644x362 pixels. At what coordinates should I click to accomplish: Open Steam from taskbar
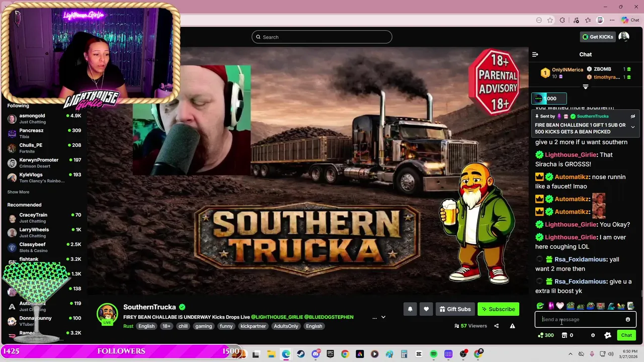tap(301, 354)
